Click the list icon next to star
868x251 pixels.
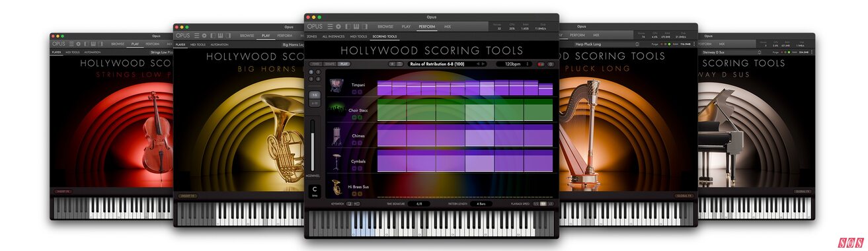(400, 64)
